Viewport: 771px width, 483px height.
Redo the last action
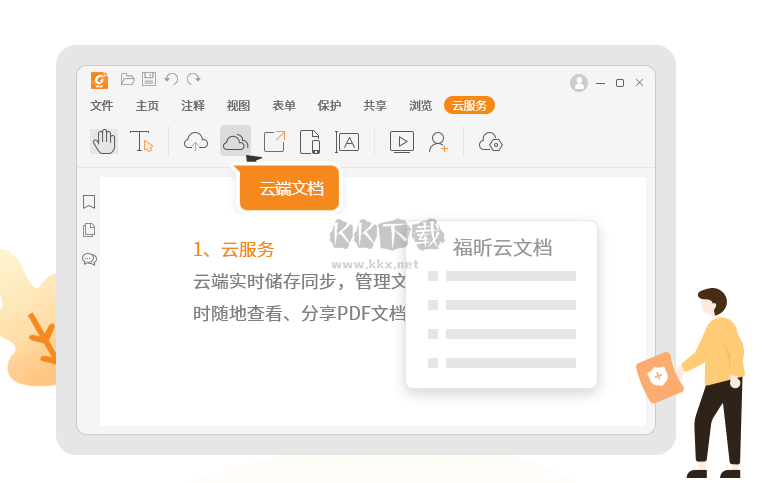point(194,79)
